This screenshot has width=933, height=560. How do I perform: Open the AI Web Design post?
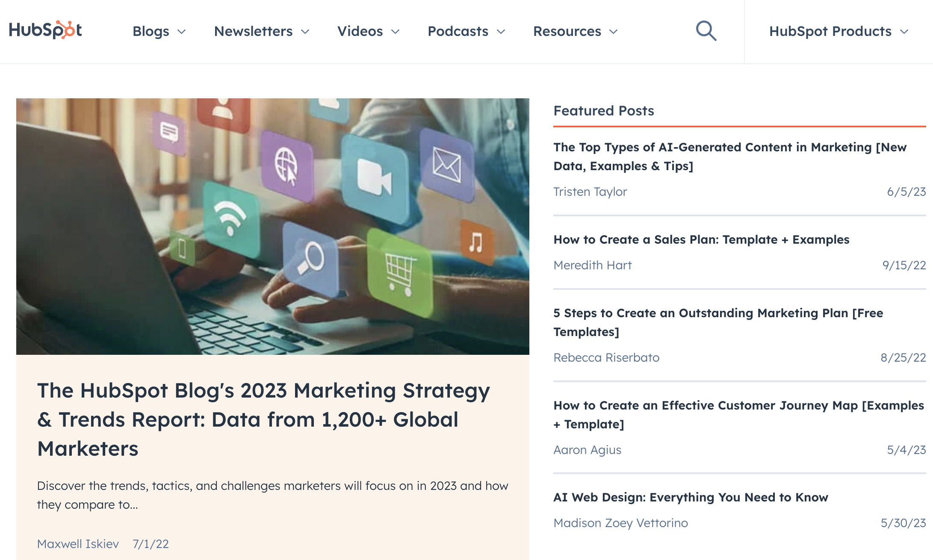pos(691,497)
